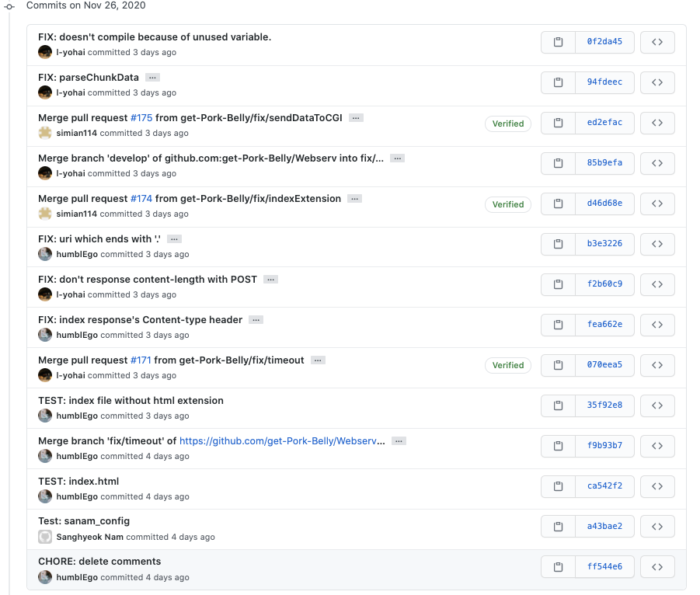Open commit hash b3e3226
Image resolution: width=700 pixels, height=595 pixels.
click(x=604, y=244)
